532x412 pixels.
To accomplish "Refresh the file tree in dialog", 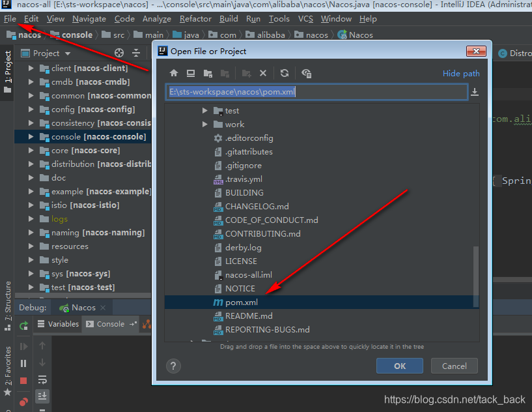I will pyautogui.click(x=285, y=73).
